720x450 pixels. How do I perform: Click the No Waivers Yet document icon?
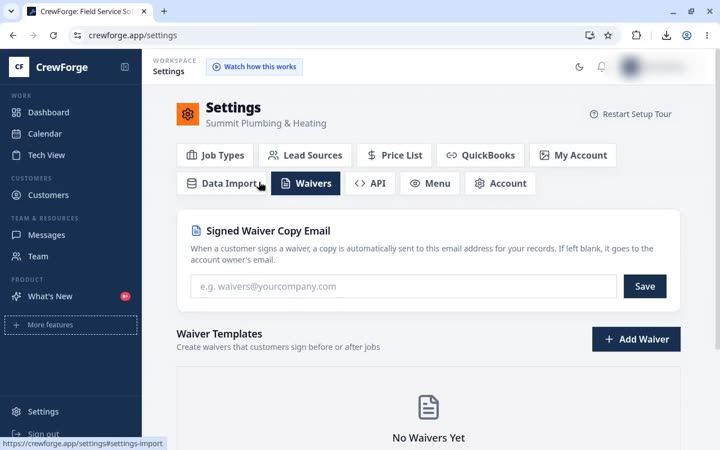pos(428,407)
